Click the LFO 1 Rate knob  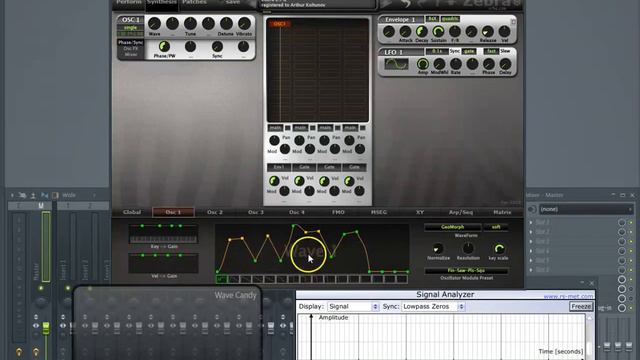(x=456, y=64)
